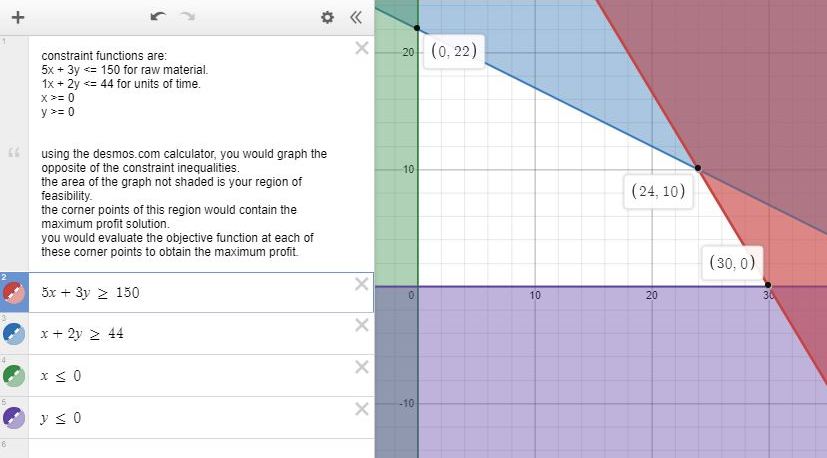Hide the red 5x + 3y graph
Viewport: 827px width, 458px height.
tap(14, 292)
